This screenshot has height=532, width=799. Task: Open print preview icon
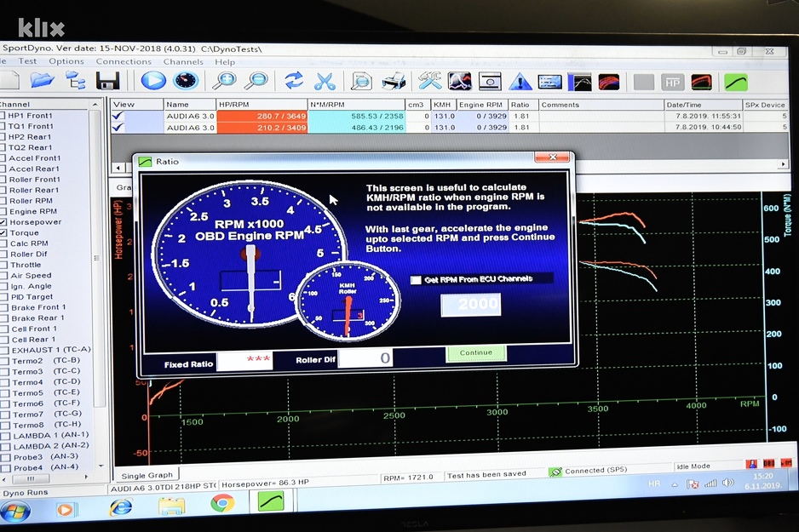[361, 81]
